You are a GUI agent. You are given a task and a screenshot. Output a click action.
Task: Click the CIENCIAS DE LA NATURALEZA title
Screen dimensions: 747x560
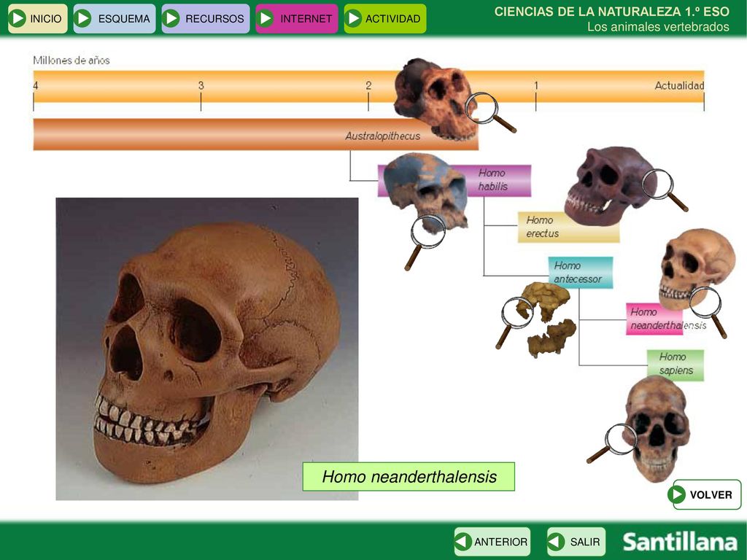pyautogui.click(x=612, y=12)
